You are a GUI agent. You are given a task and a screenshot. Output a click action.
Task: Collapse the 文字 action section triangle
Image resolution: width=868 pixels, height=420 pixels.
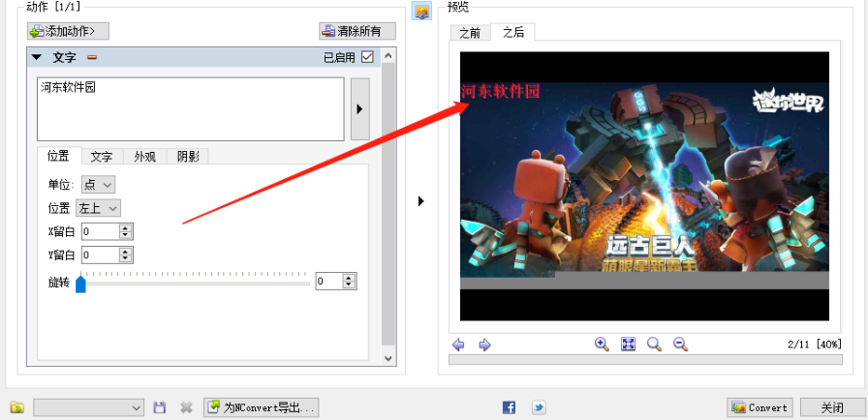[37, 57]
